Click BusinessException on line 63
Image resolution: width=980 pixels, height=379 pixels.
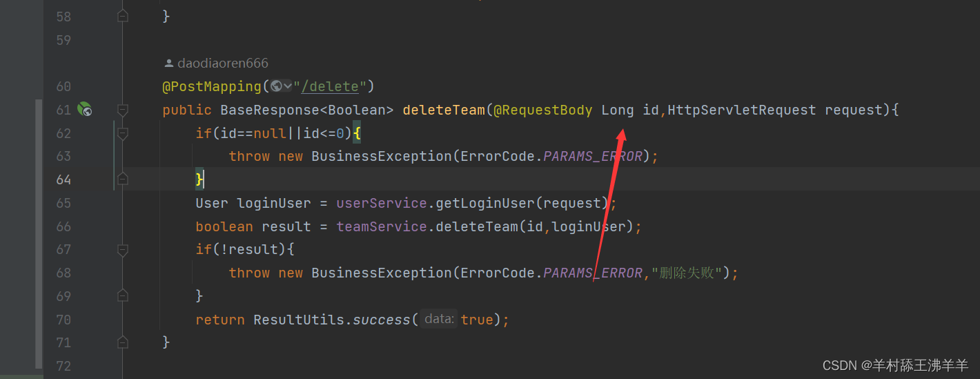(382, 156)
